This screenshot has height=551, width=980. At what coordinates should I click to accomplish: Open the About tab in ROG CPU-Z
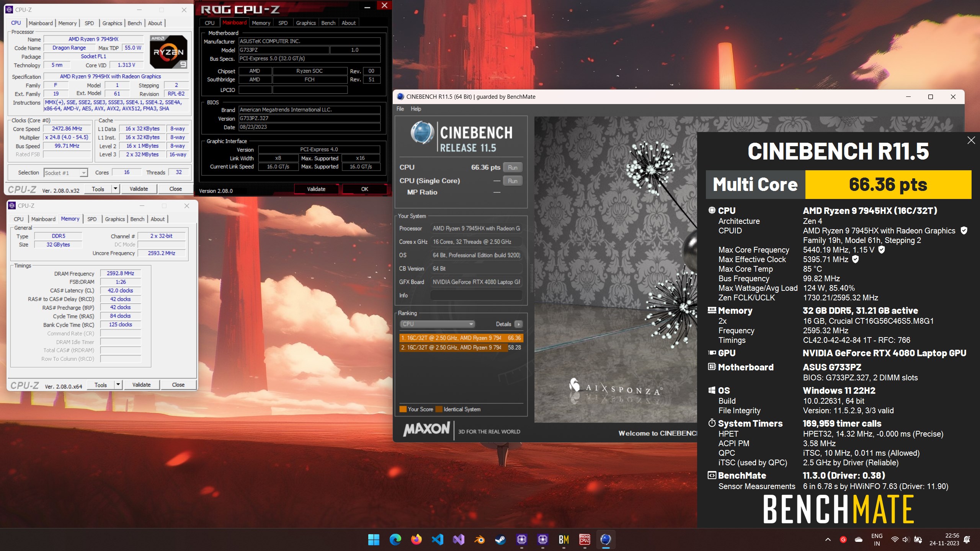point(349,23)
